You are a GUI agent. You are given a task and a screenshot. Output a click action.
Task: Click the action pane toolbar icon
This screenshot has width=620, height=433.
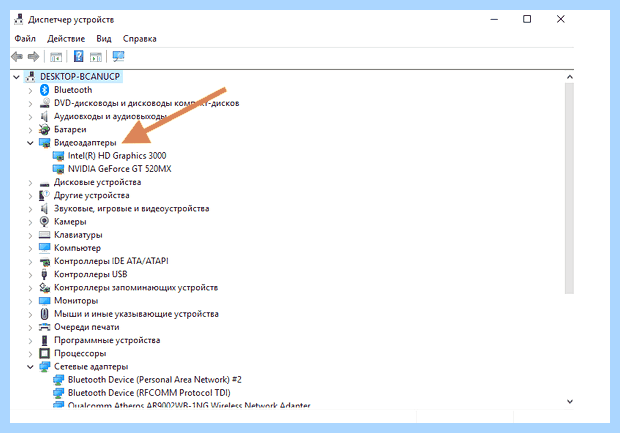[x=96, y=57]
